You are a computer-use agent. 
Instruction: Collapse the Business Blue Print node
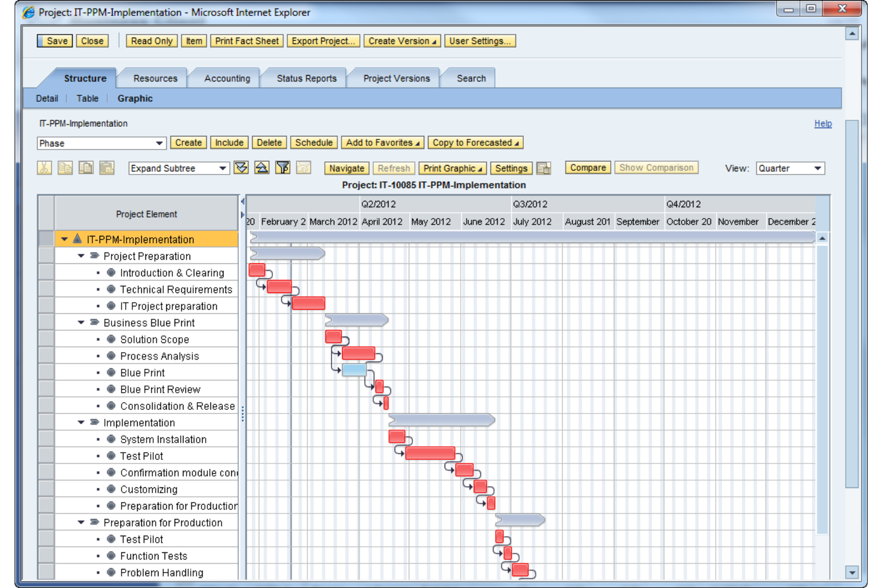(81, 322)
